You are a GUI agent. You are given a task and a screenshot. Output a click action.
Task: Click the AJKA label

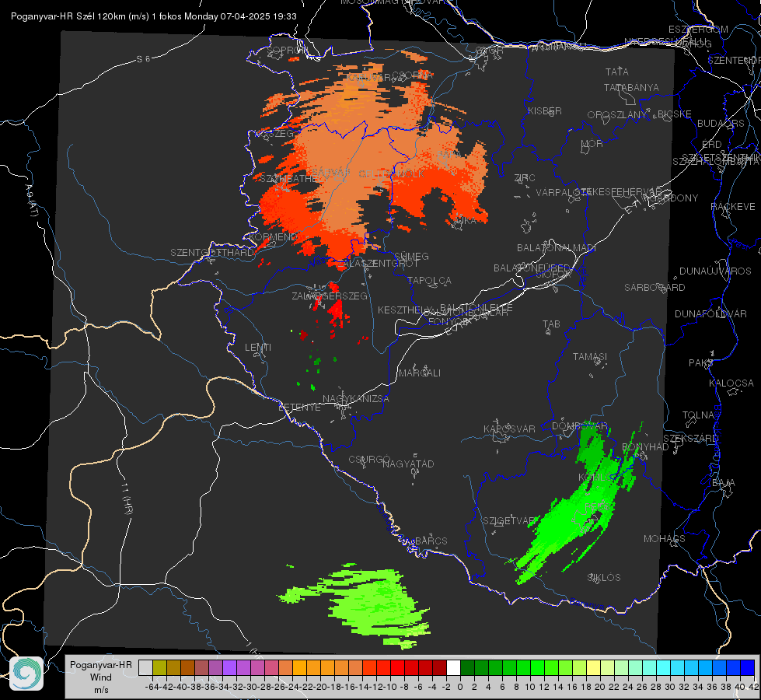[x=464, y=220]
